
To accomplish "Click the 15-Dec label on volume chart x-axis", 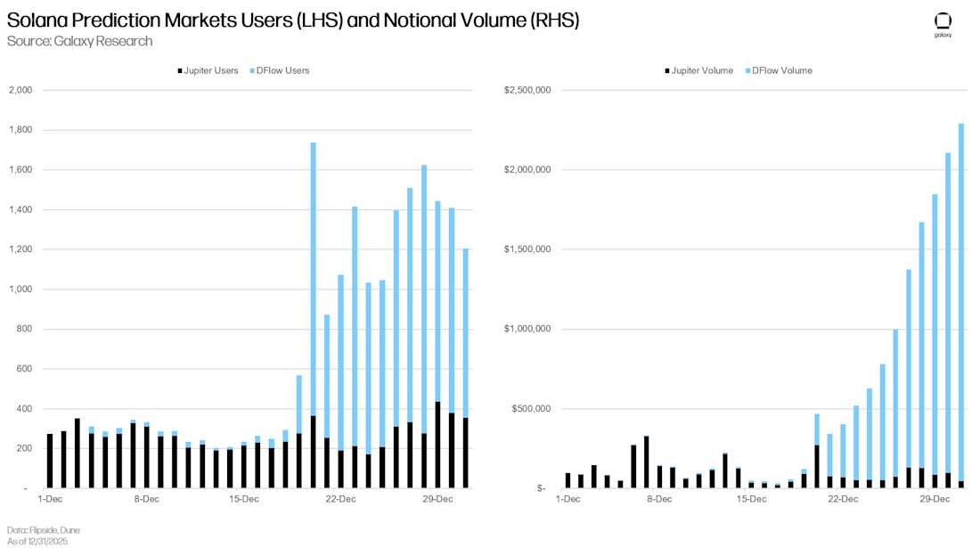I will coord(751,499).
